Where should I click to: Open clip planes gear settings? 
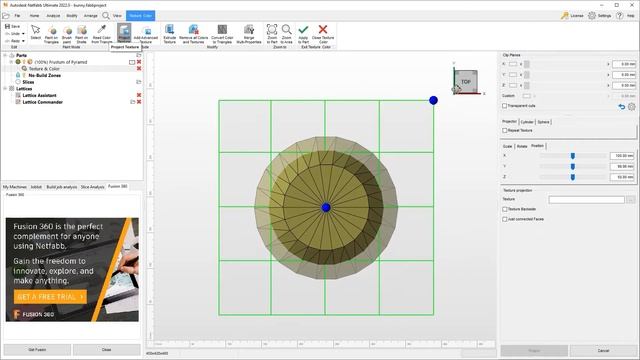pyautogui.click(x=631, y=107)
